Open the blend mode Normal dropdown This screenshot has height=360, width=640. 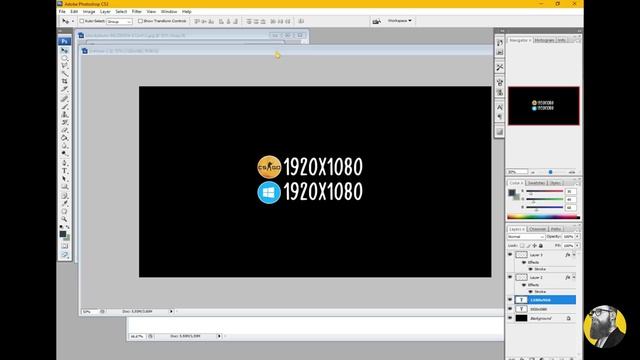click(526, 237)
